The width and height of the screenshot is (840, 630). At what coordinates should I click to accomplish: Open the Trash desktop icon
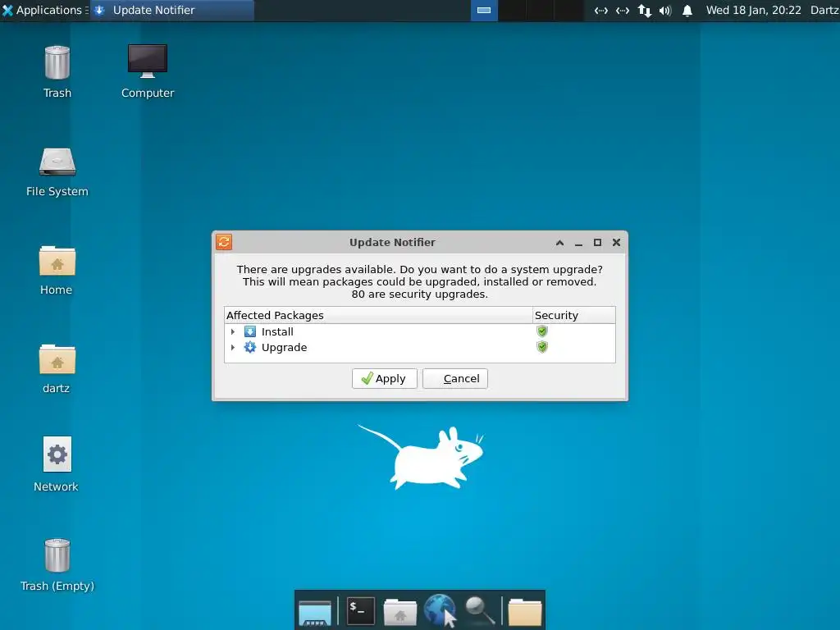57,62
